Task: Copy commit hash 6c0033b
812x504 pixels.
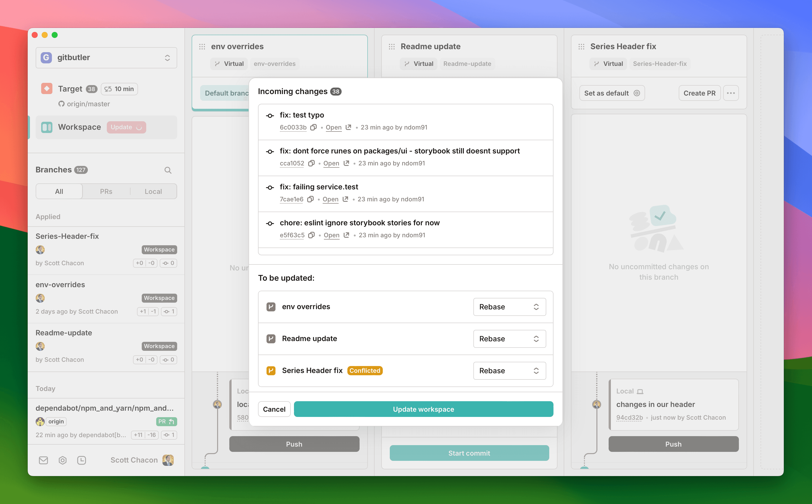Action: coord(313,127)
